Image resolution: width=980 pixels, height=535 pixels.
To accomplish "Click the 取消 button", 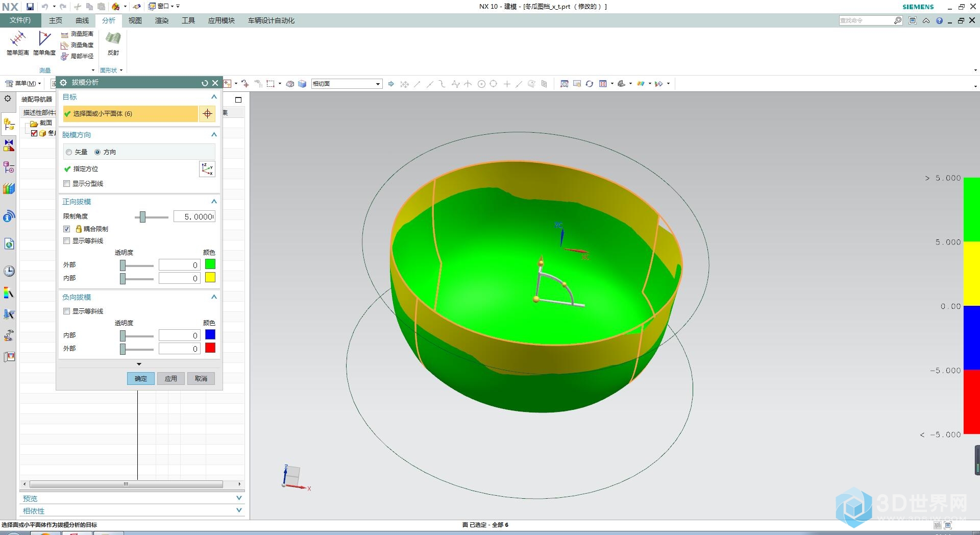I will (x=201, y=378).
